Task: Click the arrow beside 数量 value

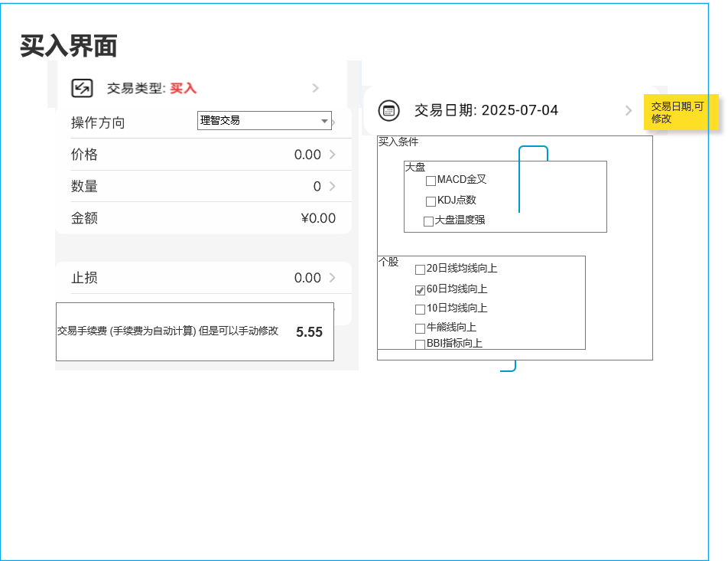Action: click(333, 187)
